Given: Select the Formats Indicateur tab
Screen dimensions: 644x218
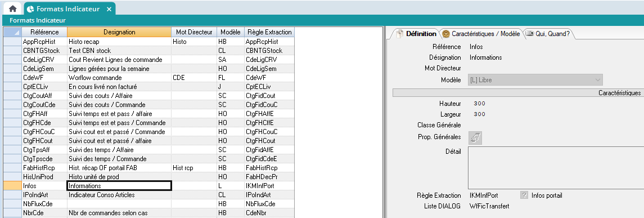Looking at the screenshot, I should 69,8.
